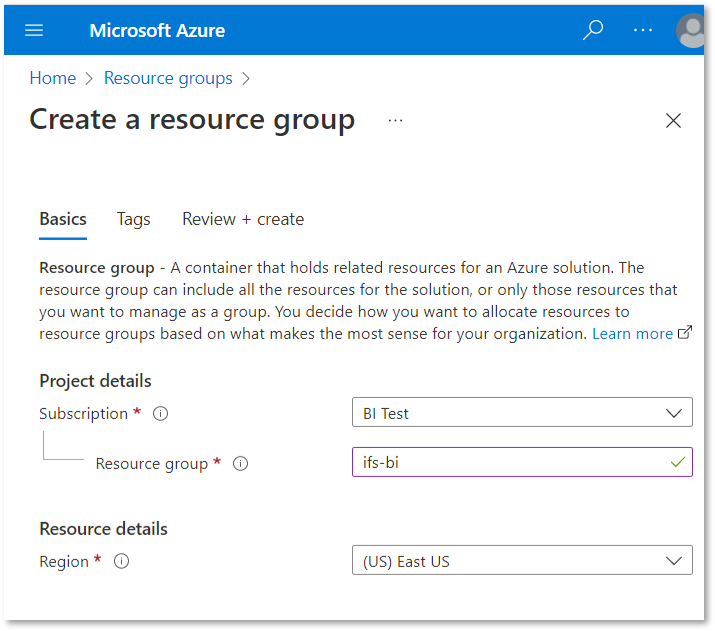Click the Subscription field label
The width and height of the screenshot is (715, 631).
tap(83, 414)
